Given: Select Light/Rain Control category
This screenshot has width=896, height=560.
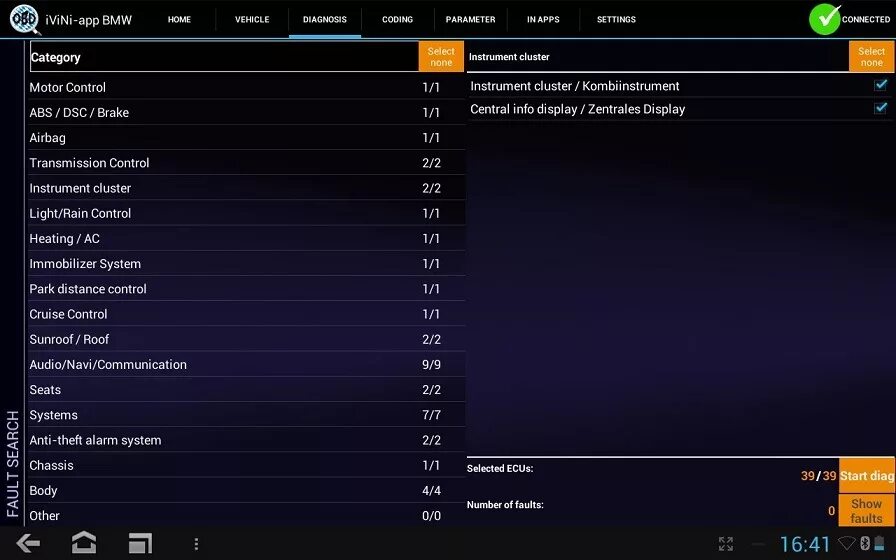Looking at the screenshot, I should (x=246, y=213).
